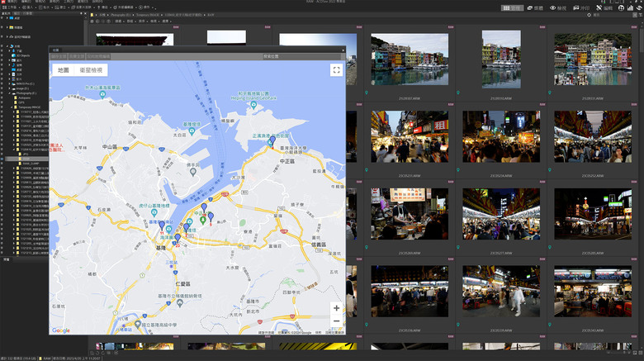
Task: Collapse the Photography (E:) drive node
Action: 10,93
